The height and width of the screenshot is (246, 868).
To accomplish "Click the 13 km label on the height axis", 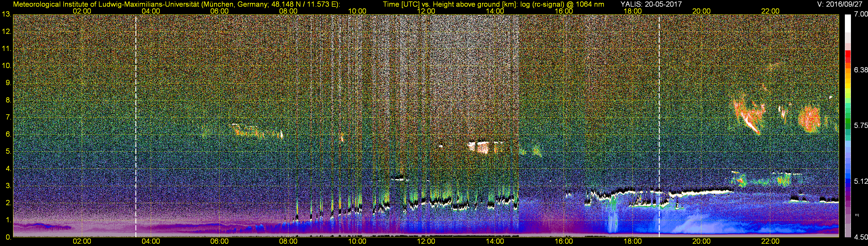I will pos(6,14).
